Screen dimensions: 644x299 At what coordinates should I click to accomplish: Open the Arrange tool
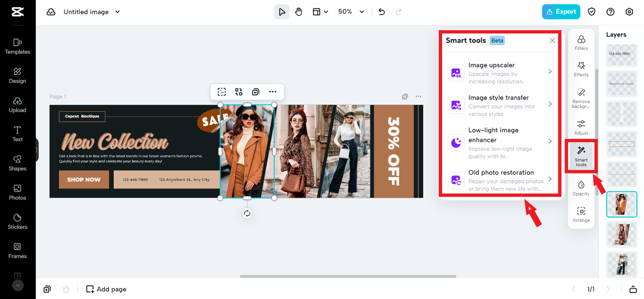581,215
